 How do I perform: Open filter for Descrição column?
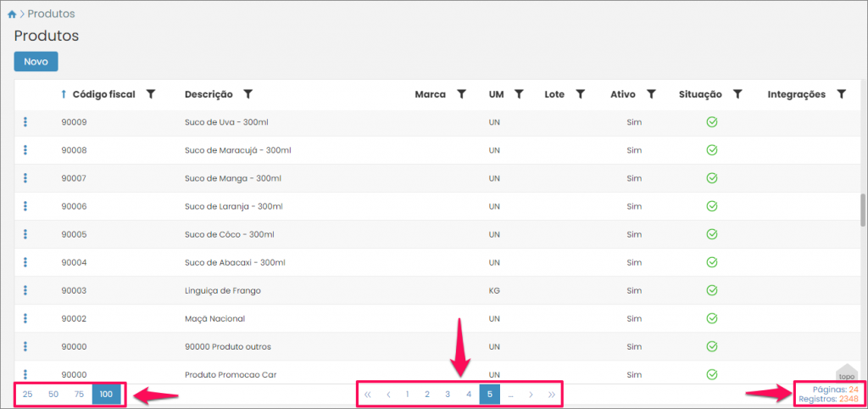tap(248, 94)
